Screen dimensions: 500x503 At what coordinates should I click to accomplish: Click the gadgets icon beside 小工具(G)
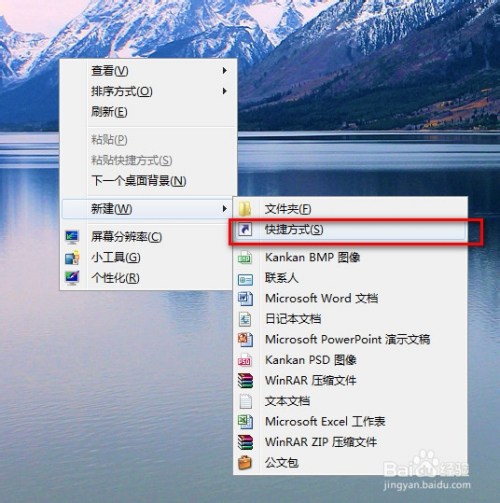coord(72,257)
